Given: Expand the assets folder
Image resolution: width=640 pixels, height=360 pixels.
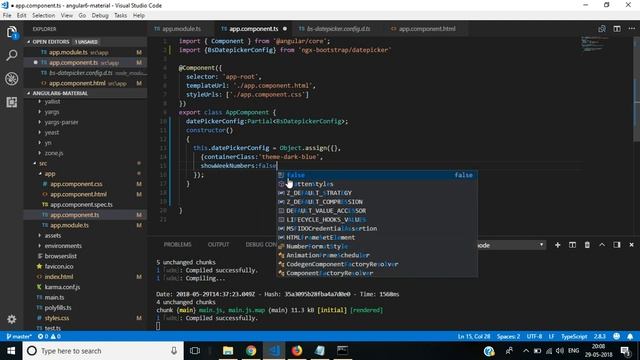Looking at the screenshot, I should tap(53, 236).
